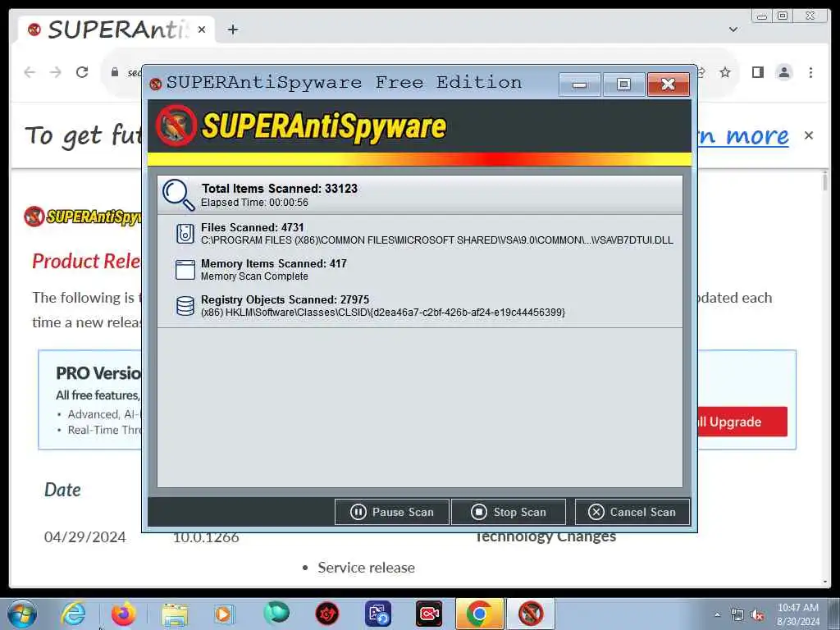Click the muted volume tray icon
Screen dimensions: 840x630
point(757,614)
